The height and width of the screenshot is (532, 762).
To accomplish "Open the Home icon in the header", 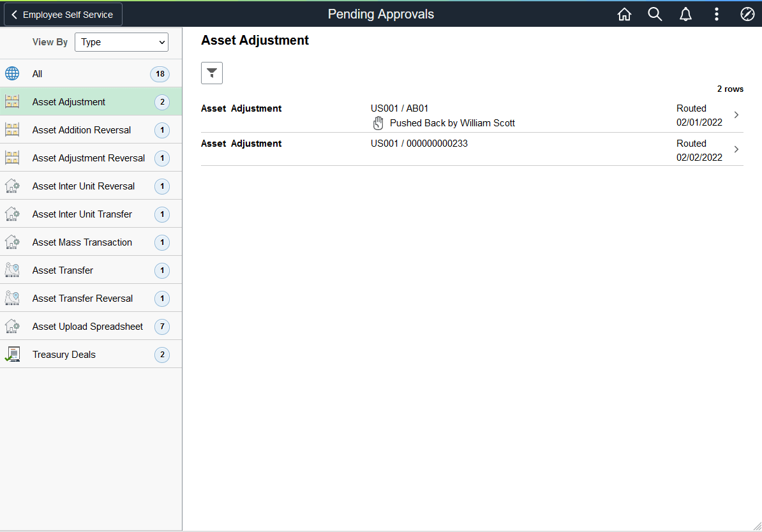I will point(624,13).
